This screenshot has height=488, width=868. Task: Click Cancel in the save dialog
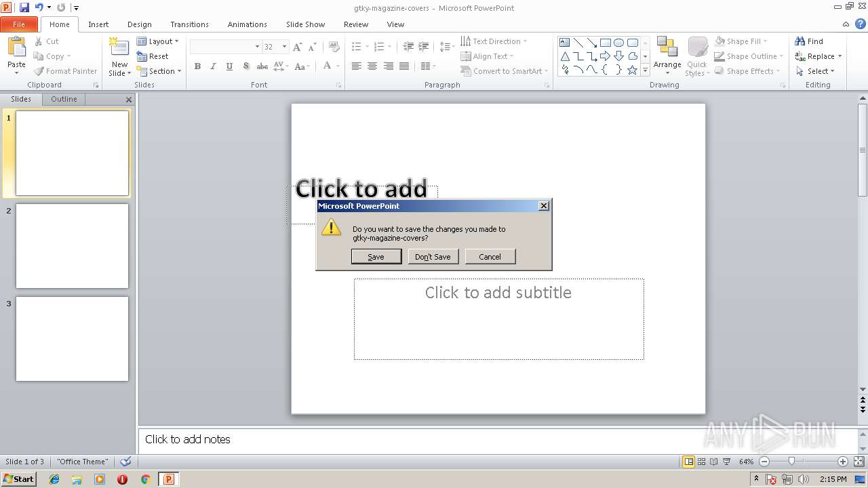[x=490, y=257]
